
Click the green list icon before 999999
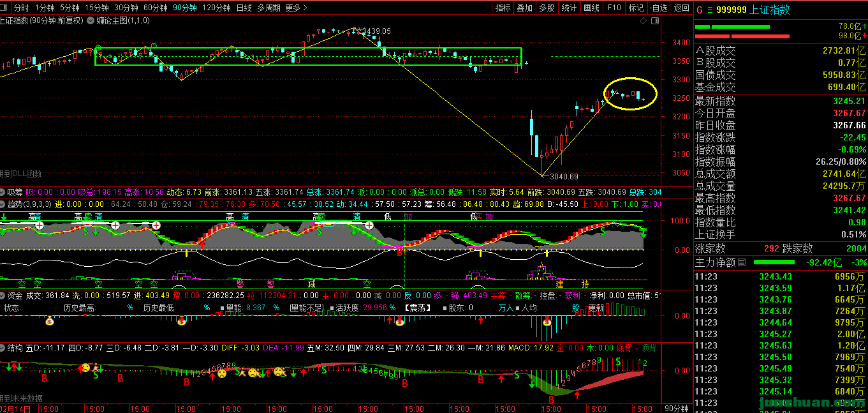coord(709,10)
